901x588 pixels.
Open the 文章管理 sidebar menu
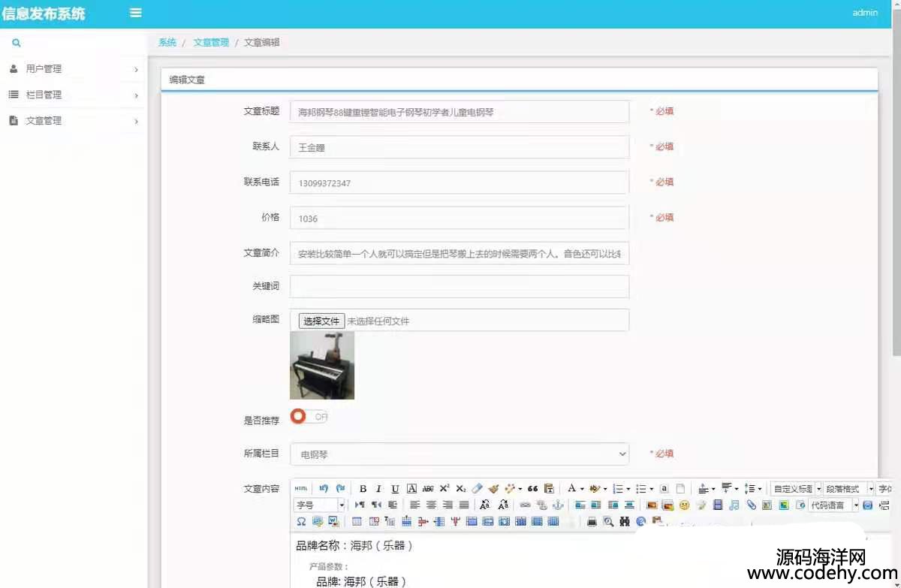(x=74, y=121)
